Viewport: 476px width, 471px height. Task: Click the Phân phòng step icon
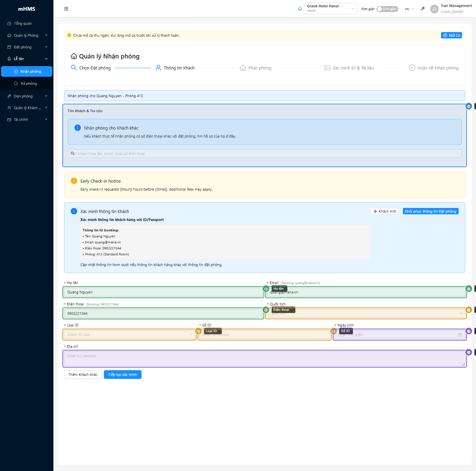click(x=243, y=68)
